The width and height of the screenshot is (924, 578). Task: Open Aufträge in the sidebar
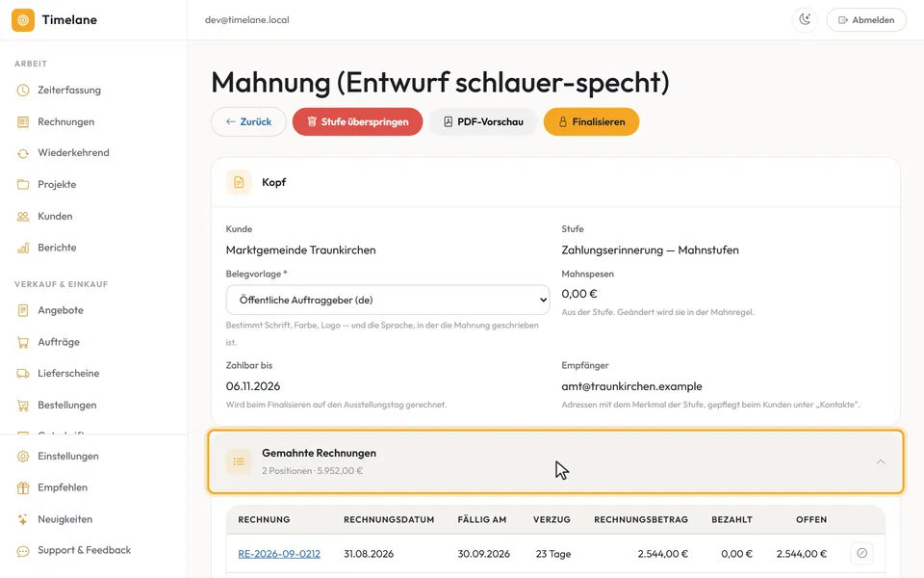point(59,342)
